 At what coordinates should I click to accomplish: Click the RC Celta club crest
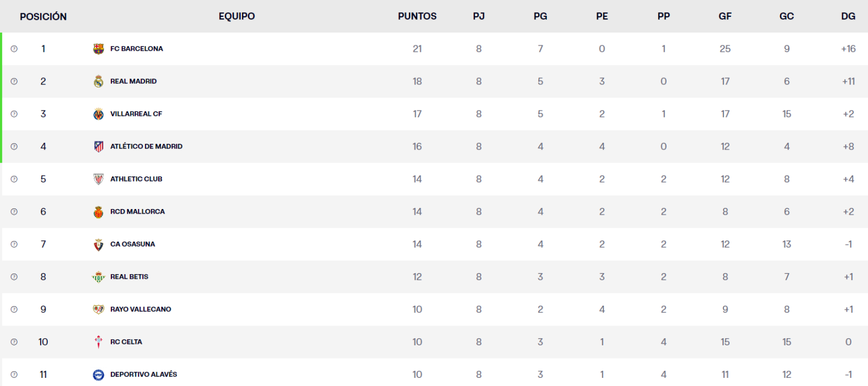tap(99, 341)
